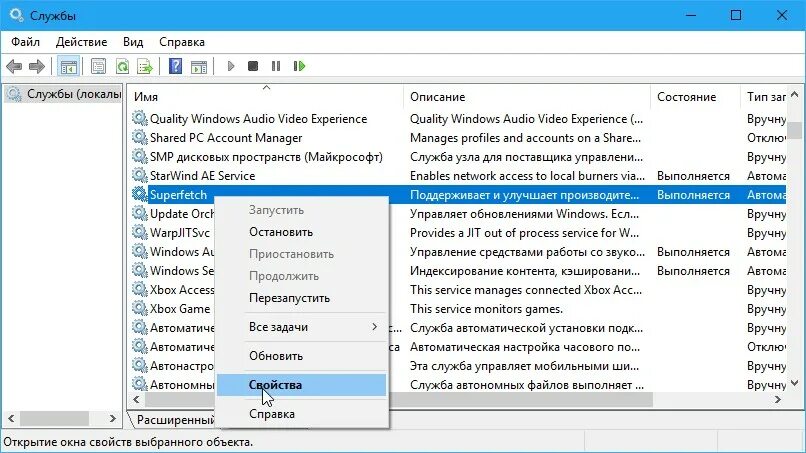The image size is (806, 453).
Task: Click the green Refresh toolbar icon
Action: (x=122, y=66)
